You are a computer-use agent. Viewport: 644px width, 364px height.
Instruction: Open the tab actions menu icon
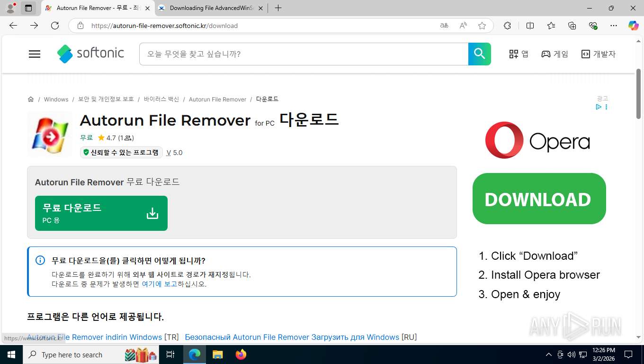tap(28, 8)
